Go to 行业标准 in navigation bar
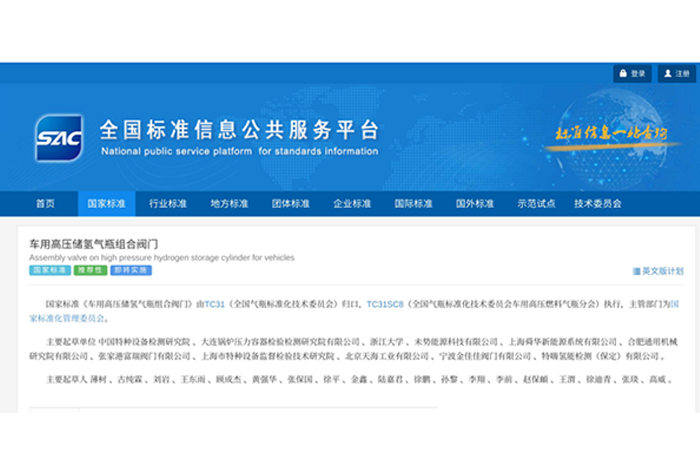The width and height of the screenshot is (700, 471). 168,204
